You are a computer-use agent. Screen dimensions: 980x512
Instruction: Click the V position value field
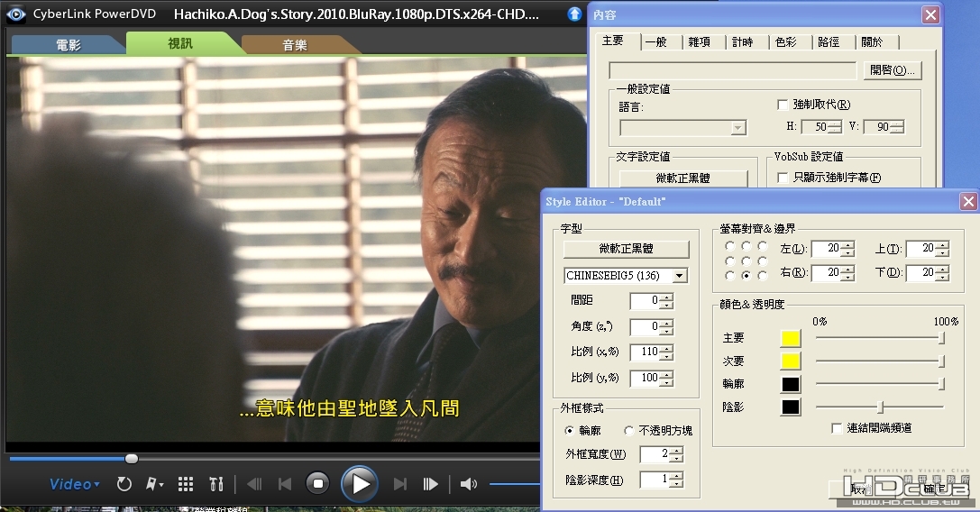[x=877, y=127]
